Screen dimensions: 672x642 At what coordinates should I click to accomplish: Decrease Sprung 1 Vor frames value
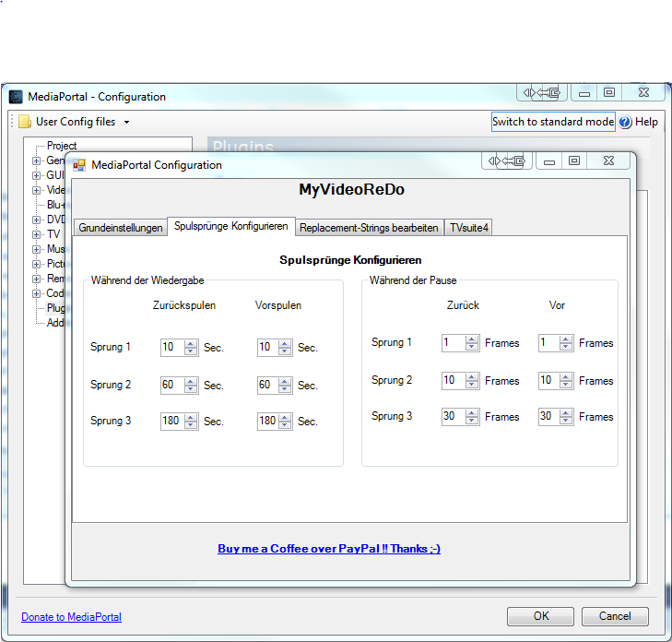click(566, 347)
